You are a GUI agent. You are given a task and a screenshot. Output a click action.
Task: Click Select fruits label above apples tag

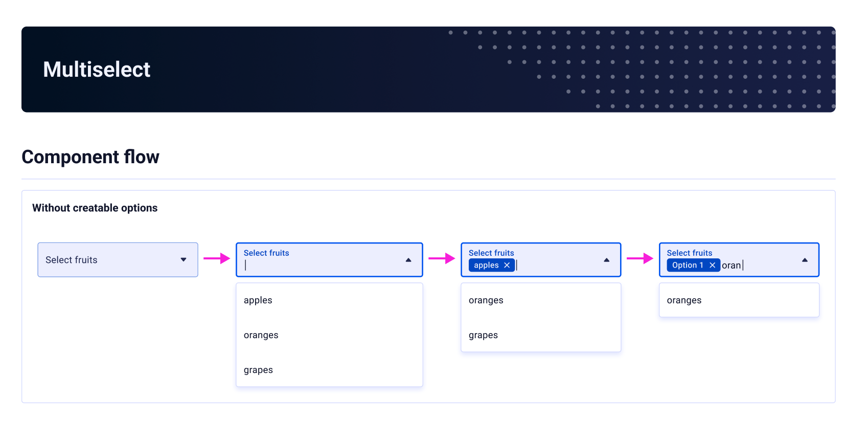coord(491,253)
